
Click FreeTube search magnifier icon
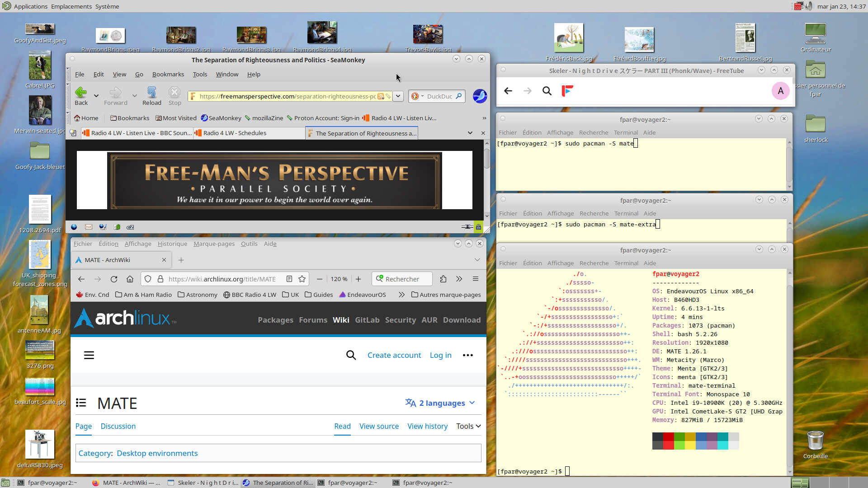tap(547, 91)
